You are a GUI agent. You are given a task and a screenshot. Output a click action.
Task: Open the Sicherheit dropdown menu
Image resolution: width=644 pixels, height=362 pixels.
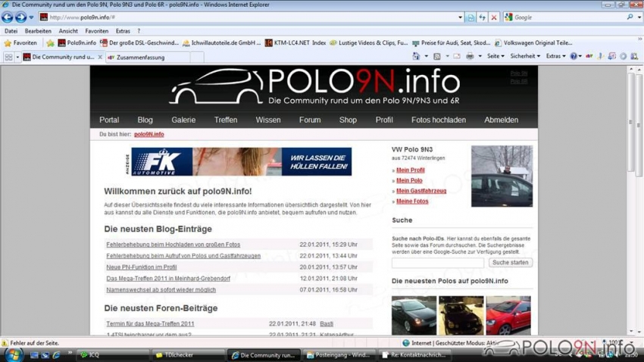pyautogui.click(x=525, y=56)
